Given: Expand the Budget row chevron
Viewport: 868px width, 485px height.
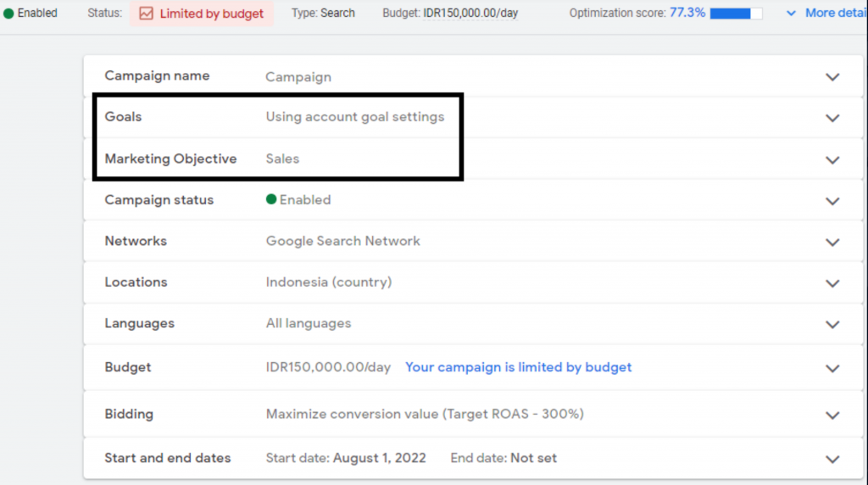Looking at the screenshot, I should 832,368.
